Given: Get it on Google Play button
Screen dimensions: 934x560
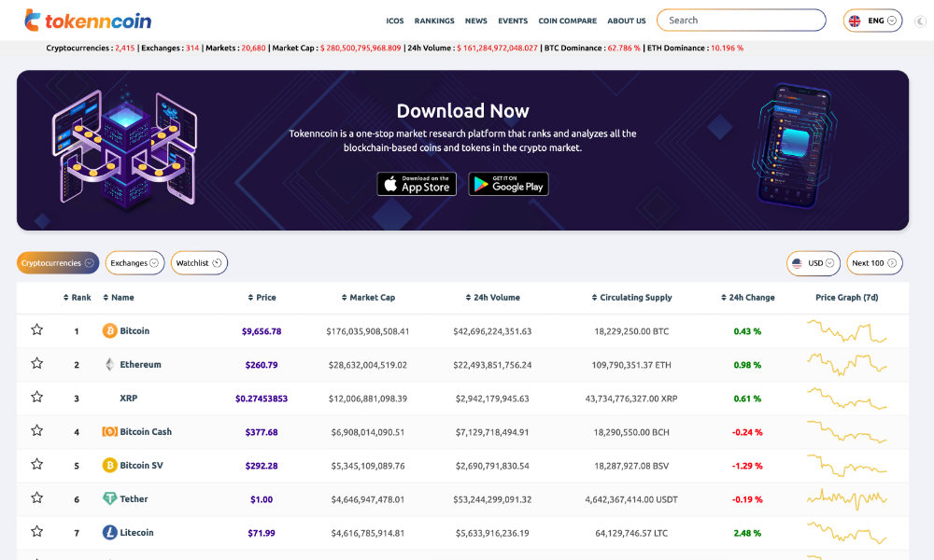Looking at the screenshot, I should (508, 184).
